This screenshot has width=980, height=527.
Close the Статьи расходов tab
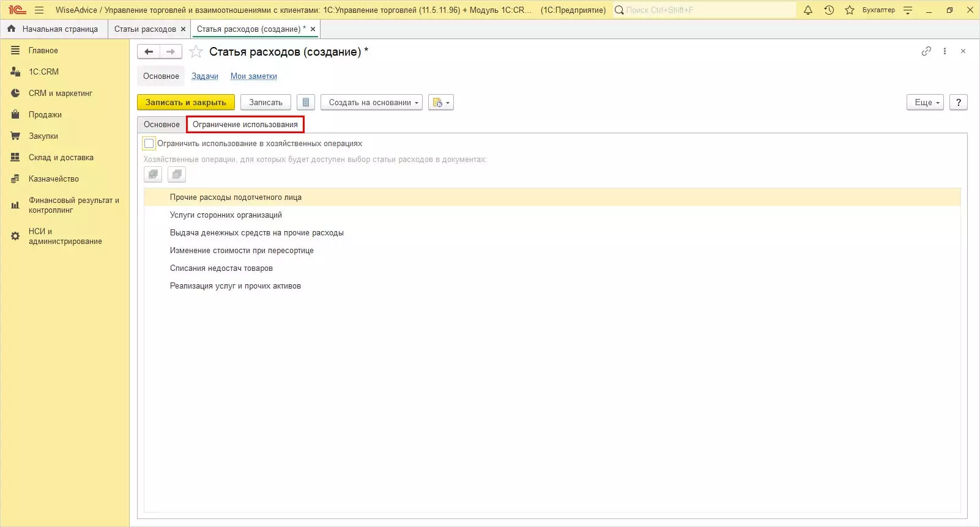[x=183, y=29]
